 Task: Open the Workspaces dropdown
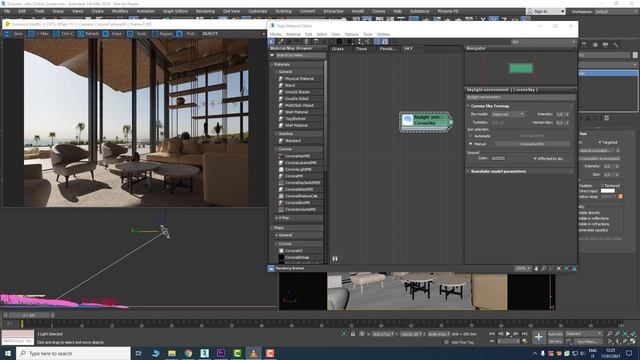pos(616,11)
